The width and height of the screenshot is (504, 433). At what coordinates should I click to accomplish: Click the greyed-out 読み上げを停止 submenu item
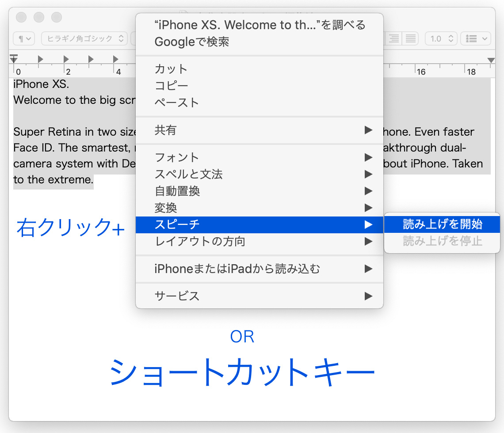pos(442,241)
